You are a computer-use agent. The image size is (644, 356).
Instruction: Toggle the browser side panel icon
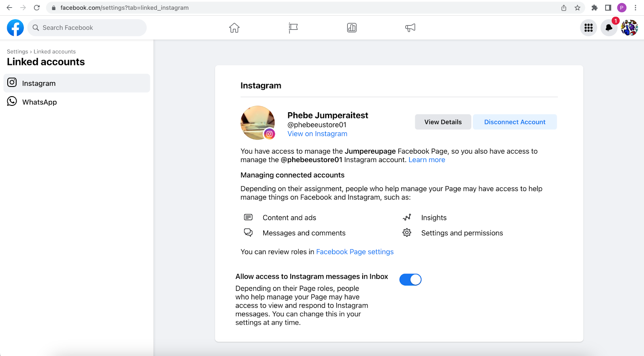[x=608, y=8]
